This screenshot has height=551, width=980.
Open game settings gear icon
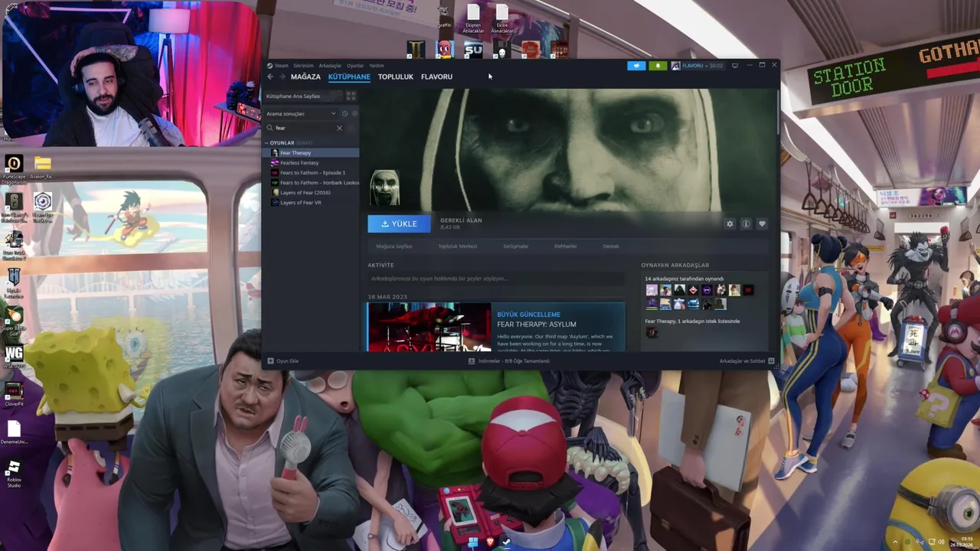pyautogui.click(x=730, y=224)
